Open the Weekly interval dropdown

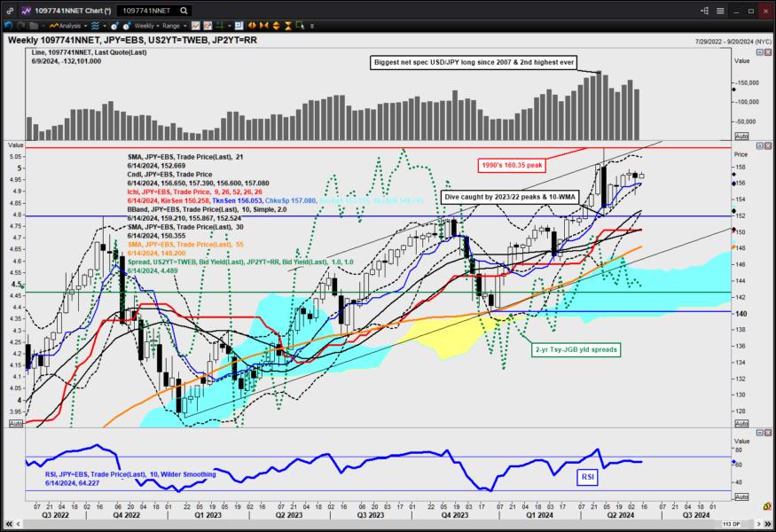147,26
